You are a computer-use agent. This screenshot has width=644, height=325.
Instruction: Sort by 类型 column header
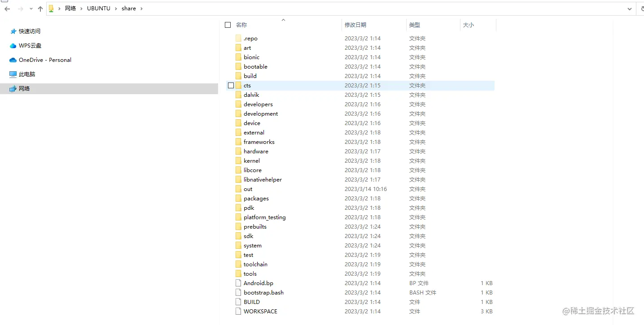pos(415,25)
